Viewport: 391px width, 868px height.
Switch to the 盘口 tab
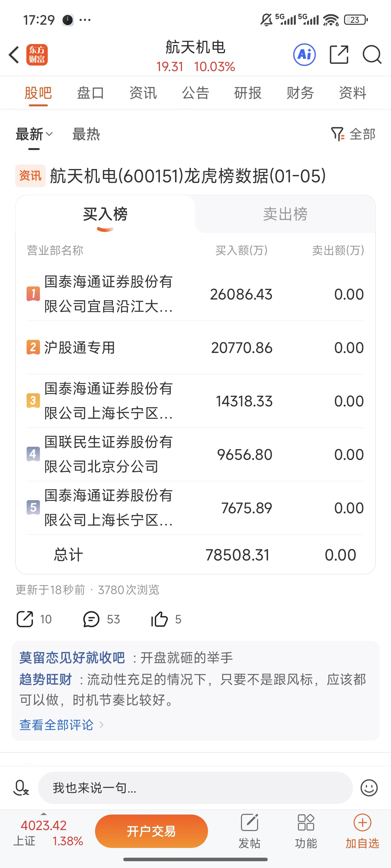[90, 93]
